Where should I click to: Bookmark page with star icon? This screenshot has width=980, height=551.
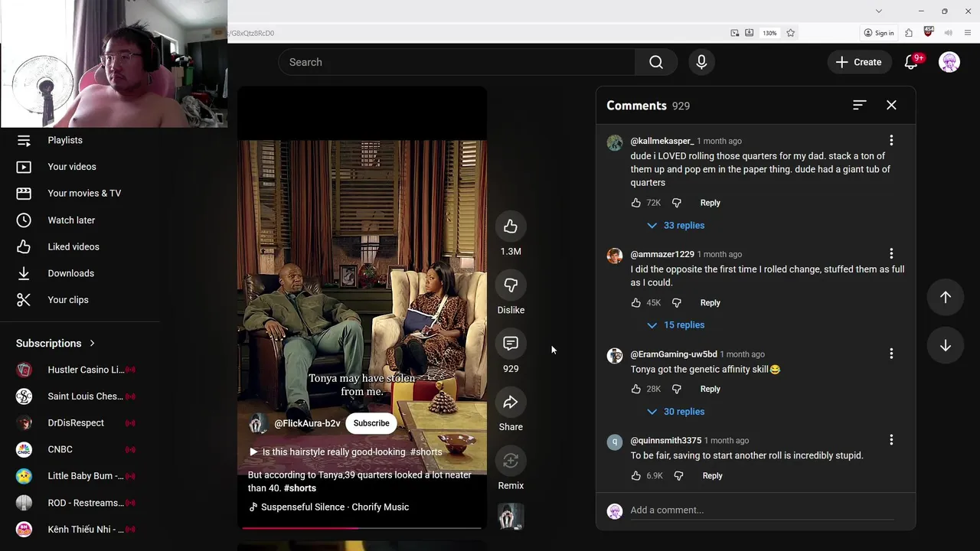(x=790, y=33)
